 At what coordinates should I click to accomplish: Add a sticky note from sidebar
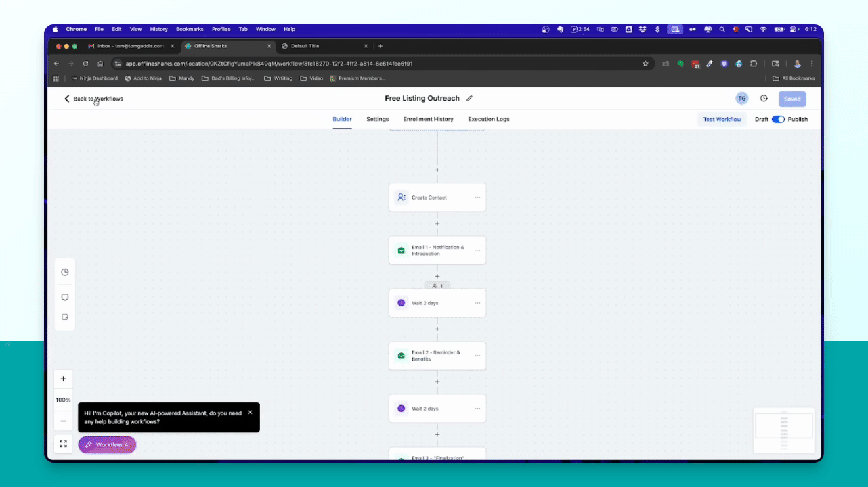click(65, 317)
